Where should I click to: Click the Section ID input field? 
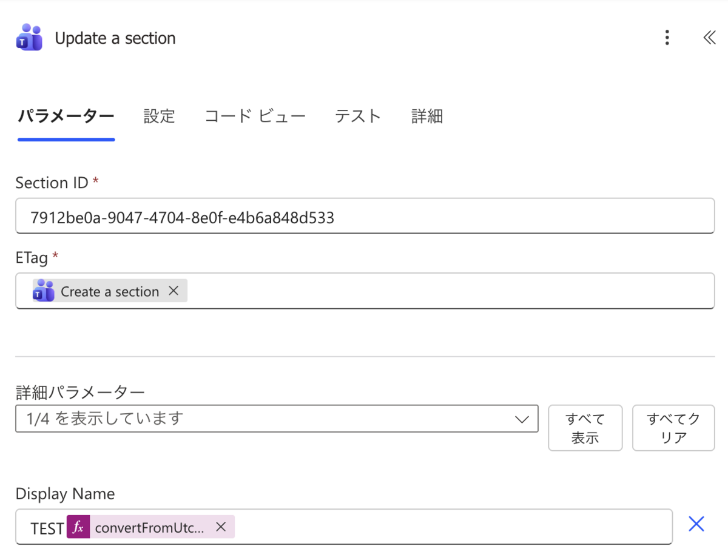pos(365,216)
